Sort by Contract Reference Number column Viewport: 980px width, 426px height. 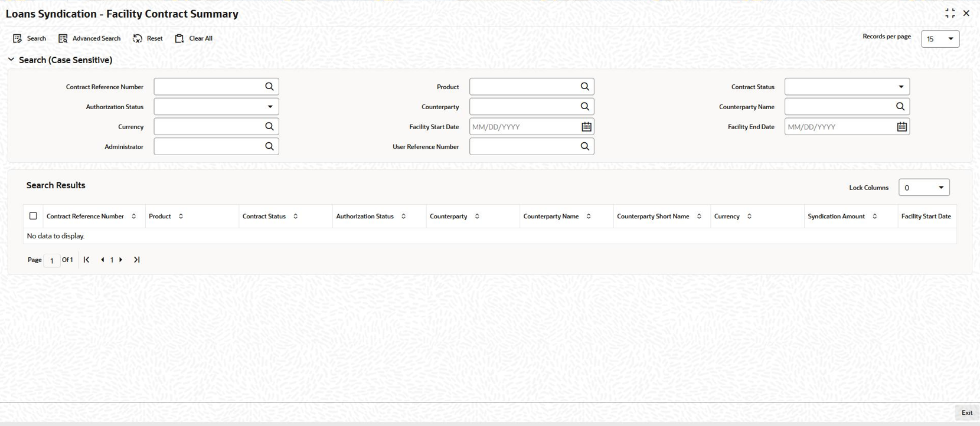pyautogui.click(x=134, y=217)
